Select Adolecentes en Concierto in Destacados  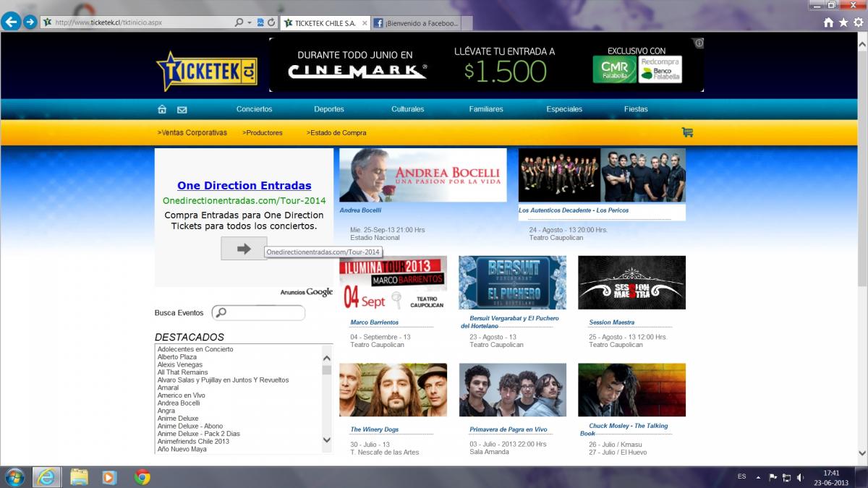[195, 349]
